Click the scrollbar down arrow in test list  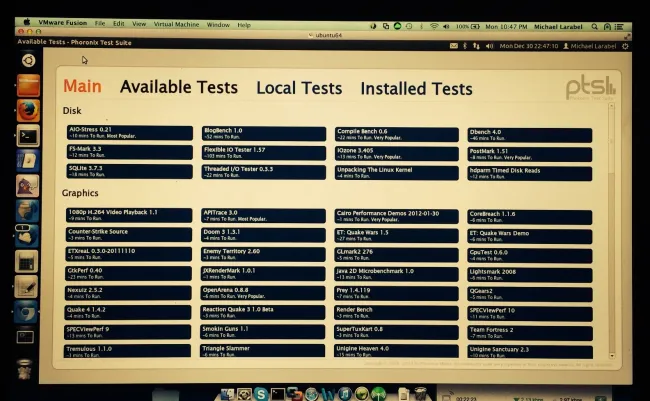click(612, 356)
